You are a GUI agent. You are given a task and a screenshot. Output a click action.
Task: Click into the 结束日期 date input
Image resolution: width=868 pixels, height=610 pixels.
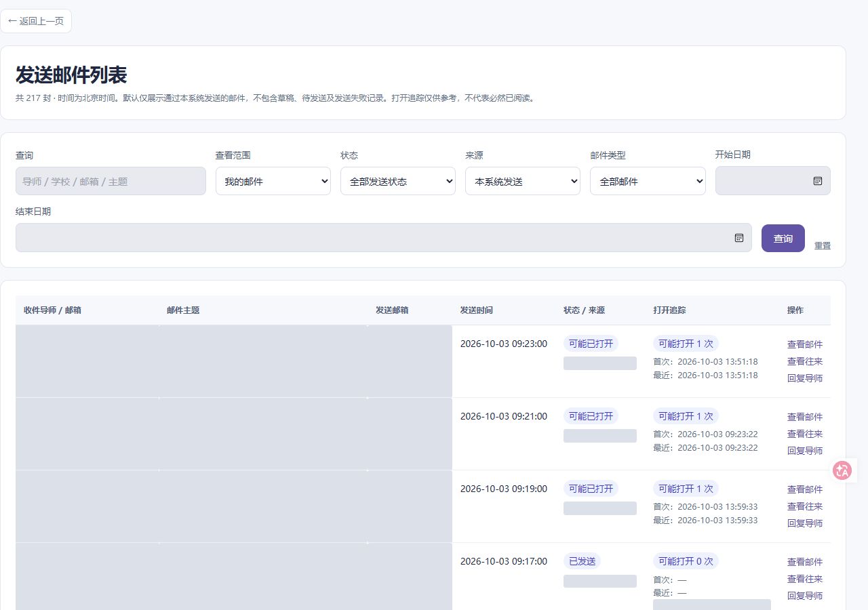[384, 238]
